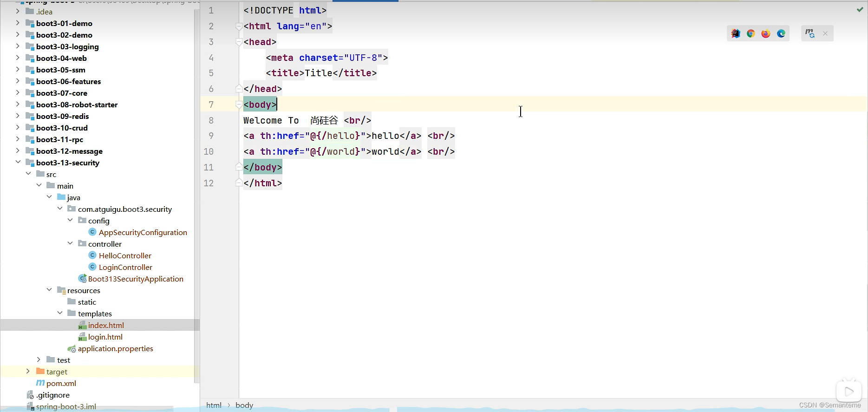Click the Maven reload changes icon

point(810,33)
